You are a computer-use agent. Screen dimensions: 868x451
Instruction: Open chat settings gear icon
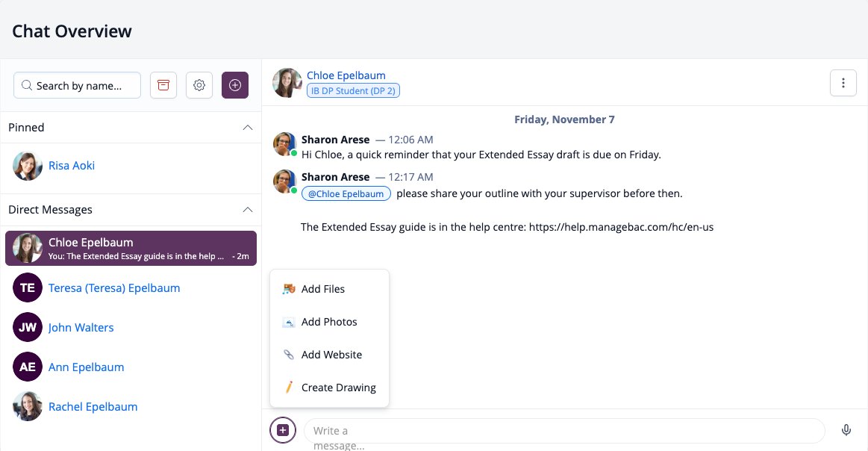(x=199, y=85)
